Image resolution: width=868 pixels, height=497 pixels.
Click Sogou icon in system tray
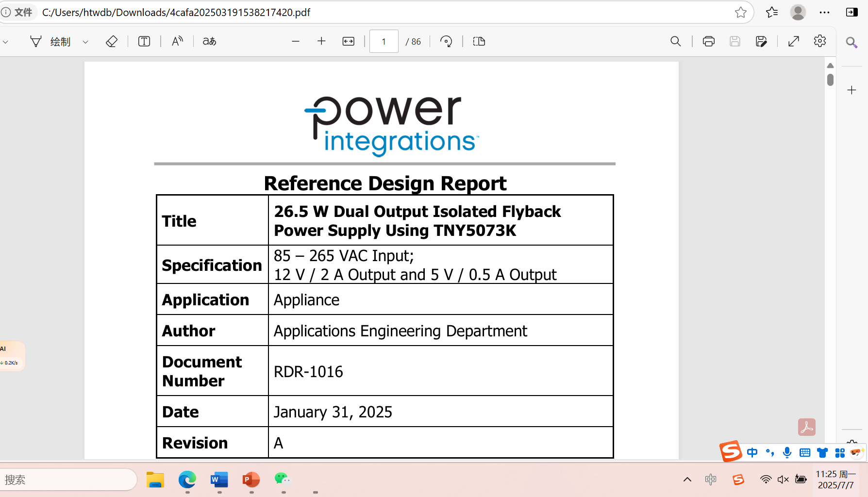(738, 480)
